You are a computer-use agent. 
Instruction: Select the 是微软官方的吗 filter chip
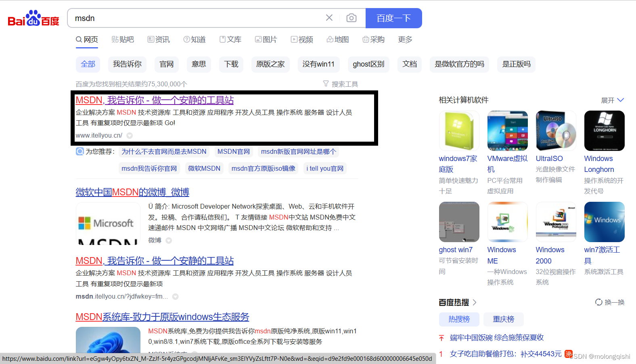[x=459, y=64]
